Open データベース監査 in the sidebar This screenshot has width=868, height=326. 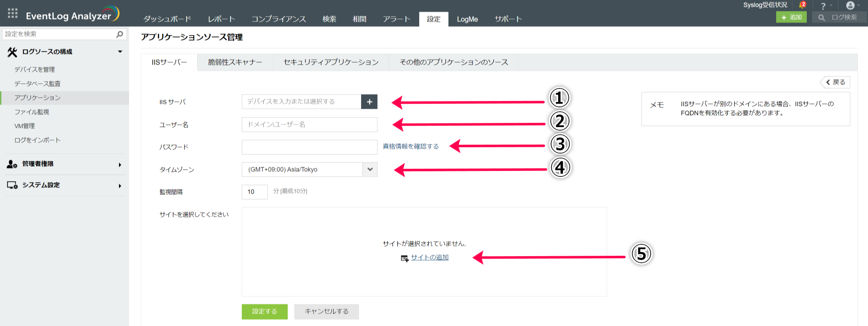37,84
